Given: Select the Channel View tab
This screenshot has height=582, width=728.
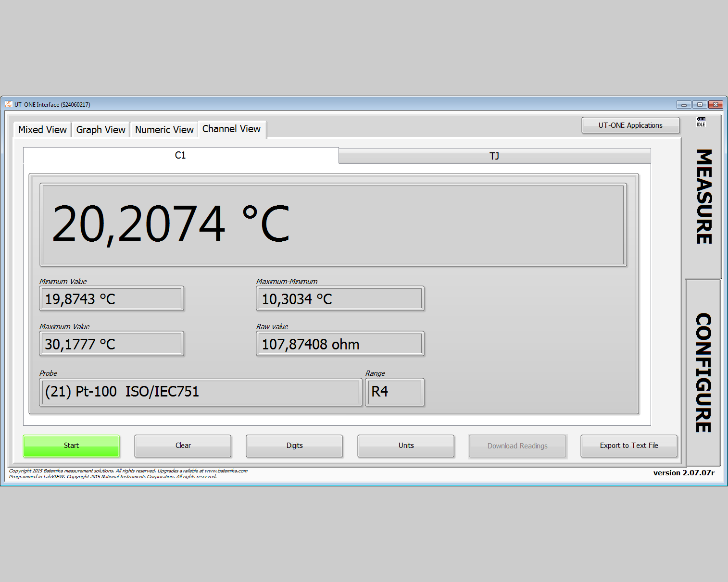Looking at the screenshot, I should 232,129.
